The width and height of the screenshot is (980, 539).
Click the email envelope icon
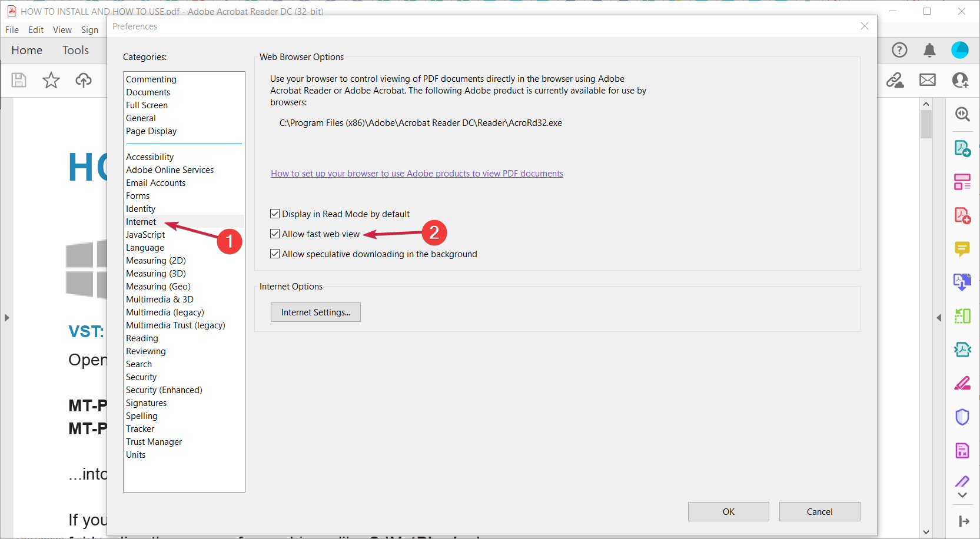pyautogui.click(x=928, y=80)
